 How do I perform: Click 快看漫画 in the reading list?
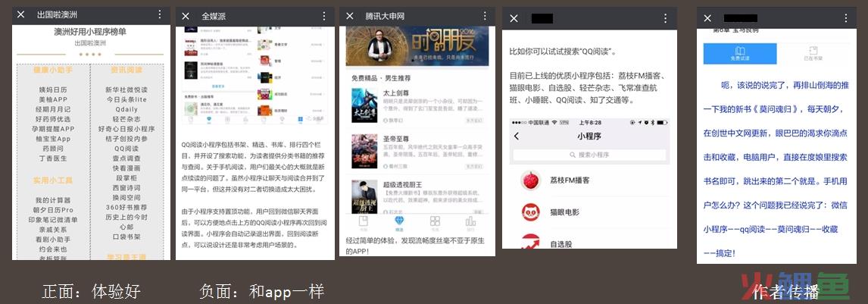pyautogui.click(x=126, y=168)
